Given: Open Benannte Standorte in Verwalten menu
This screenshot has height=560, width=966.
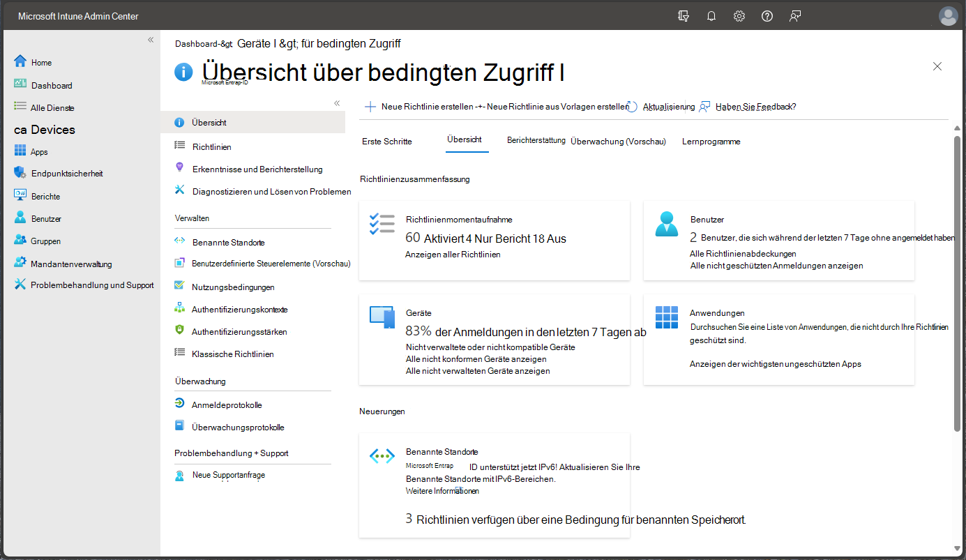Looking at the screenshot, I should pos(228,243).
